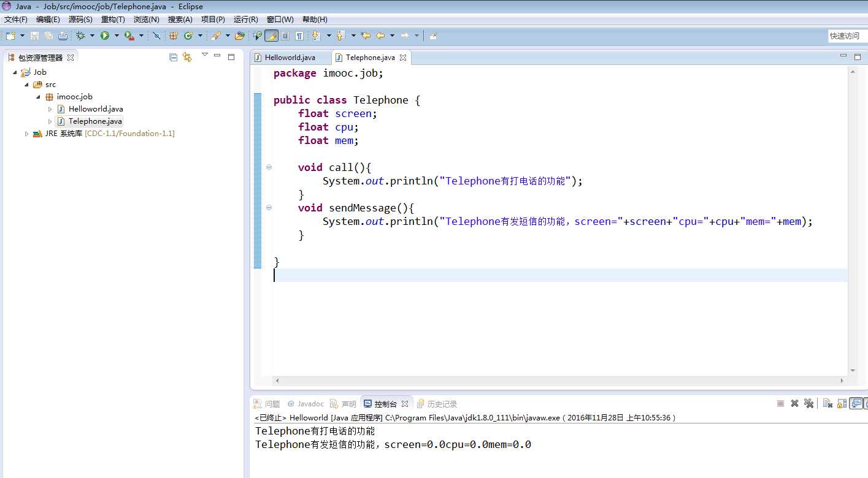Click the New Java Package icon
Viewport: 868px width, 478px height.
pos(174,36)
